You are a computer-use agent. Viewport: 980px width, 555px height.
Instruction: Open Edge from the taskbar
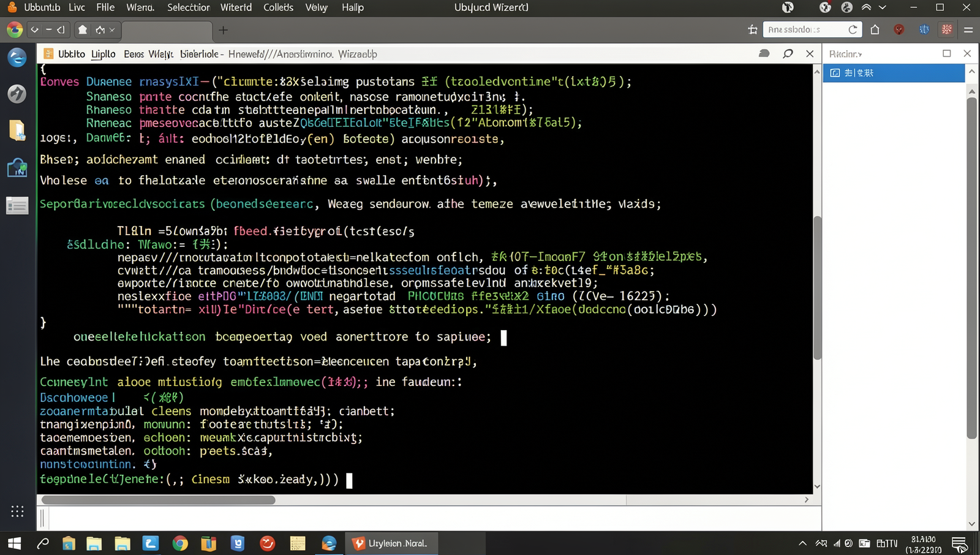coord(329,543)
